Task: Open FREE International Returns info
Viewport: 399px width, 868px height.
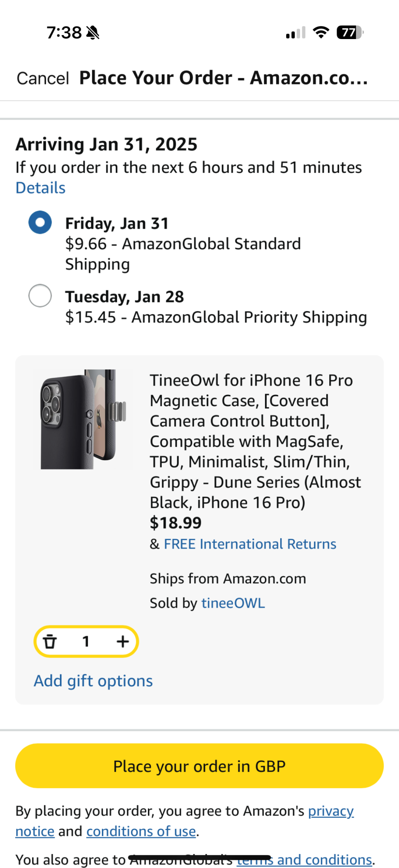Action: [250, 544]
